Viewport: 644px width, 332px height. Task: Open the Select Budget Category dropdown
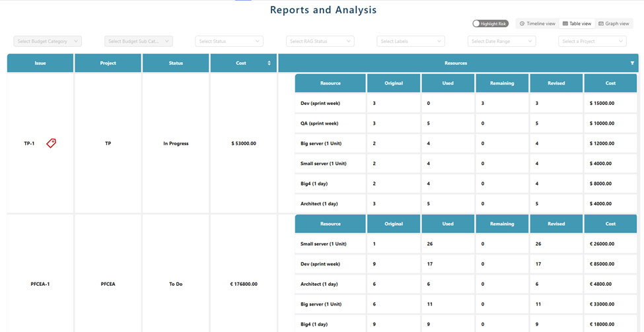pyautogui.click(x=48, y=42)
